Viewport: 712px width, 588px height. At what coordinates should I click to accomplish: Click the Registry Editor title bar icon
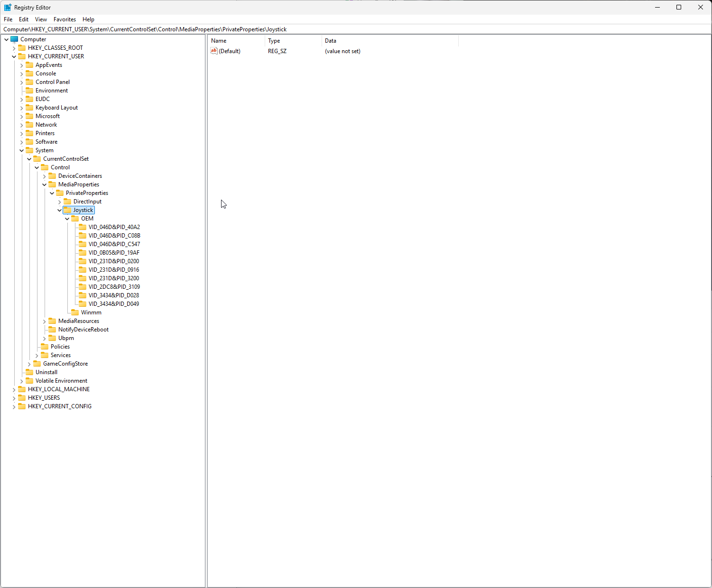[x=8, y=8]
